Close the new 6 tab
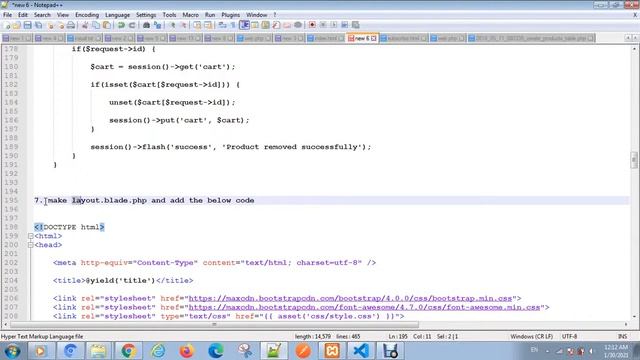The image size is (640, 360). click(x=373, y=38)
